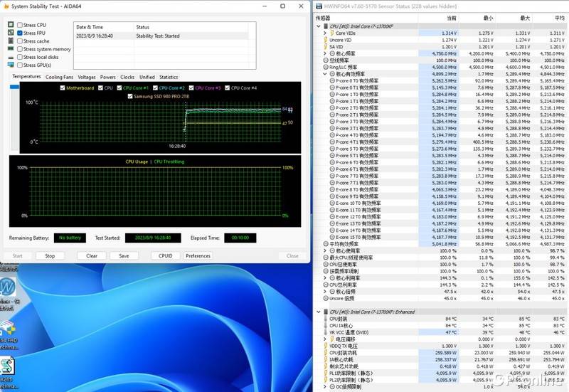Click the 当前 column header in HWiNFO

(x=439, y=18)
